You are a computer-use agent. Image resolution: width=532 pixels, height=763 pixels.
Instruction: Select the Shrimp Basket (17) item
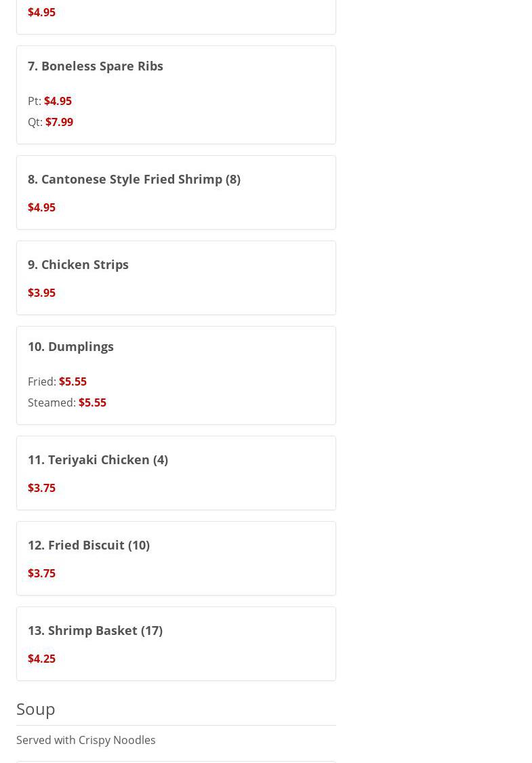point(95,630)
